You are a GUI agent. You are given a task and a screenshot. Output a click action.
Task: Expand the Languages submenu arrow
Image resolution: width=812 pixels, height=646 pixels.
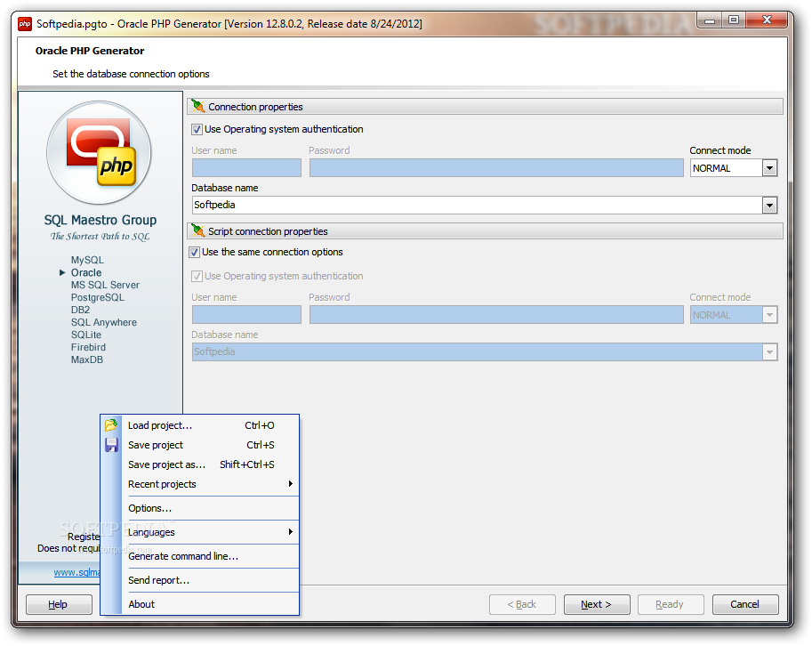291,531
